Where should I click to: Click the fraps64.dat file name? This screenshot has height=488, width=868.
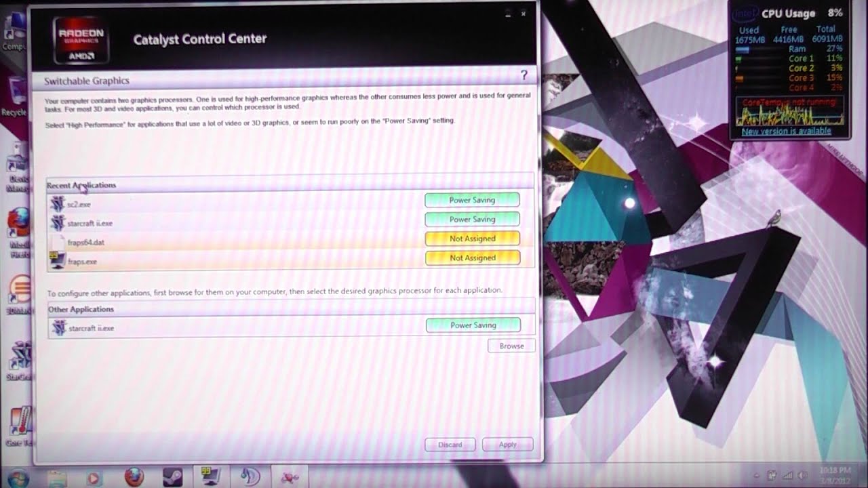point(86,242)
